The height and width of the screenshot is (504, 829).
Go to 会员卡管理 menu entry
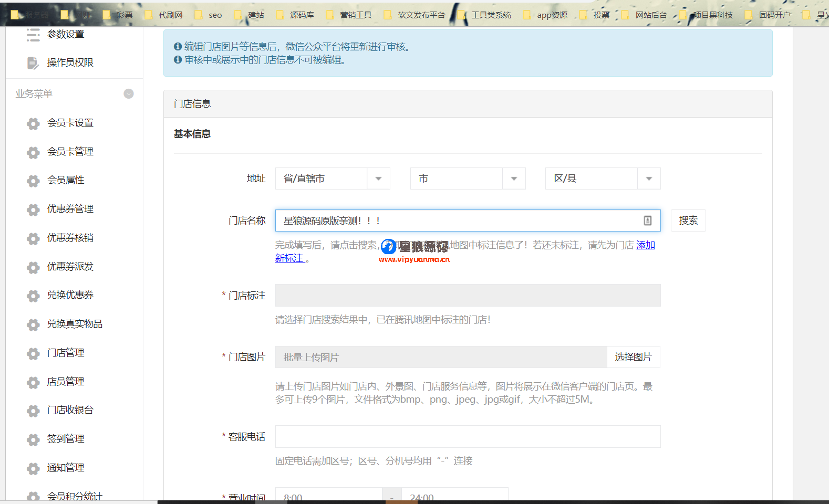coord(70,152)
